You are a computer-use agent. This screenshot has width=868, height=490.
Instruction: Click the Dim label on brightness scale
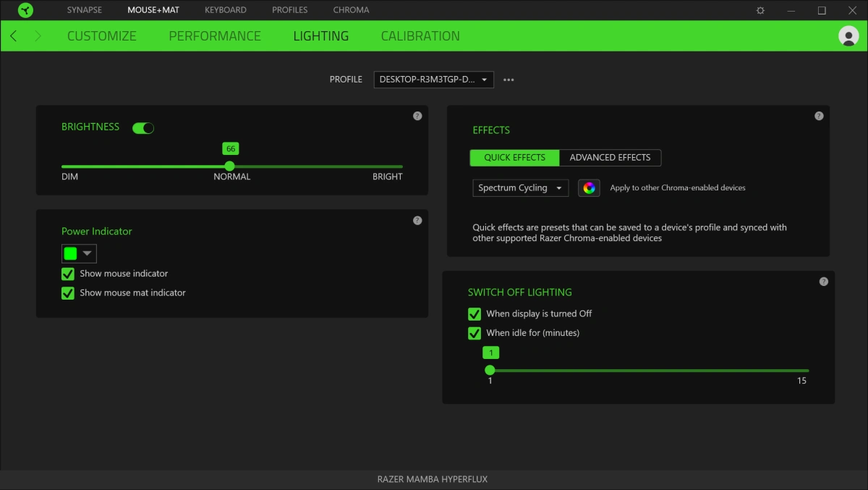[70, 177]
